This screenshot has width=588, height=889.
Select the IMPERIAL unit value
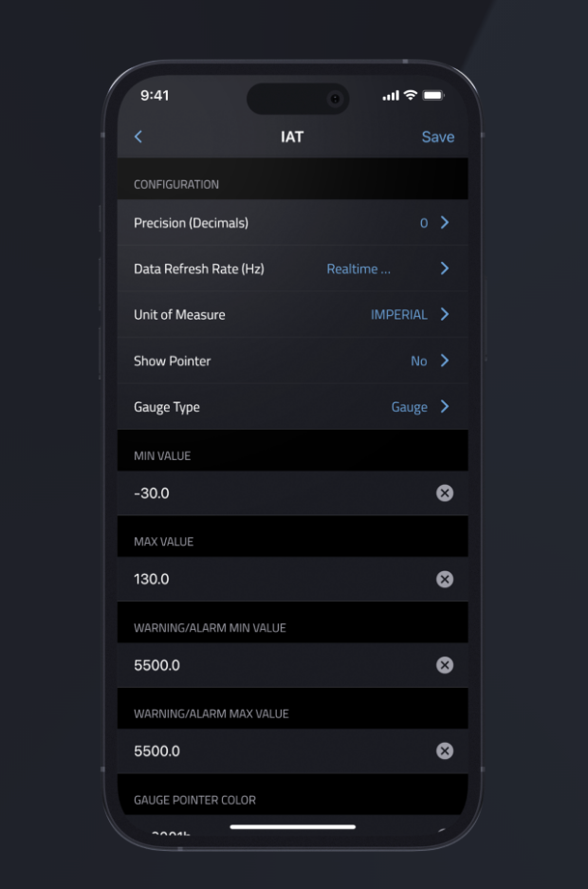pyautogui.click(x=398, y=314)
